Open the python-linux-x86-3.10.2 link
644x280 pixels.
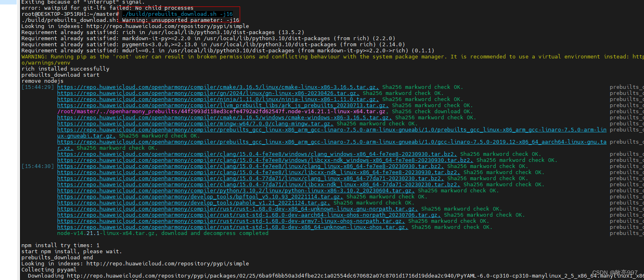click(236, 191)
